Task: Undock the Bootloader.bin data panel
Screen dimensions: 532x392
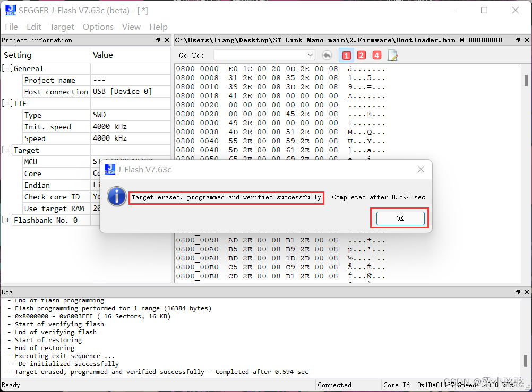Action: 518,40
